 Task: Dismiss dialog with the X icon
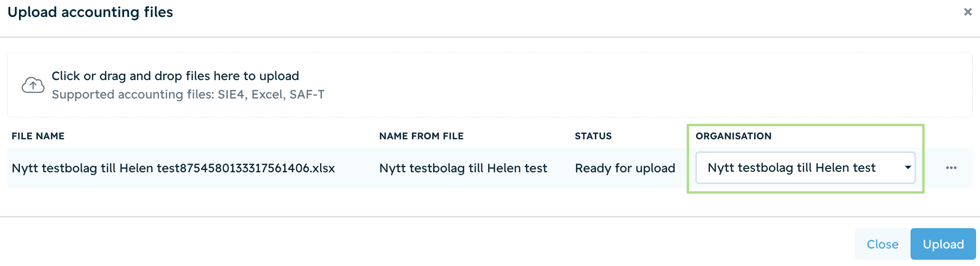967,12
